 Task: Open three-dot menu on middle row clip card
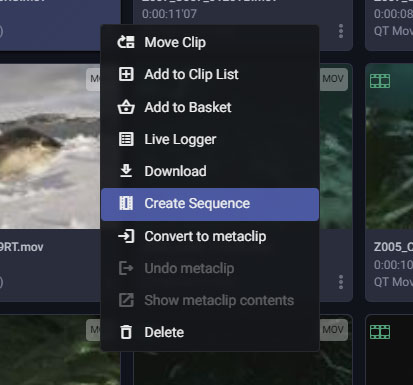coord(341,282)
